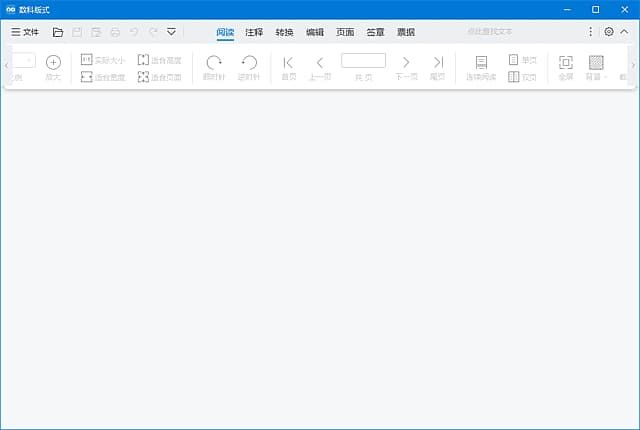Viewport: 640px width, 430px height.
Task: Select 双页 double page layout
Action: coord(522,77)
